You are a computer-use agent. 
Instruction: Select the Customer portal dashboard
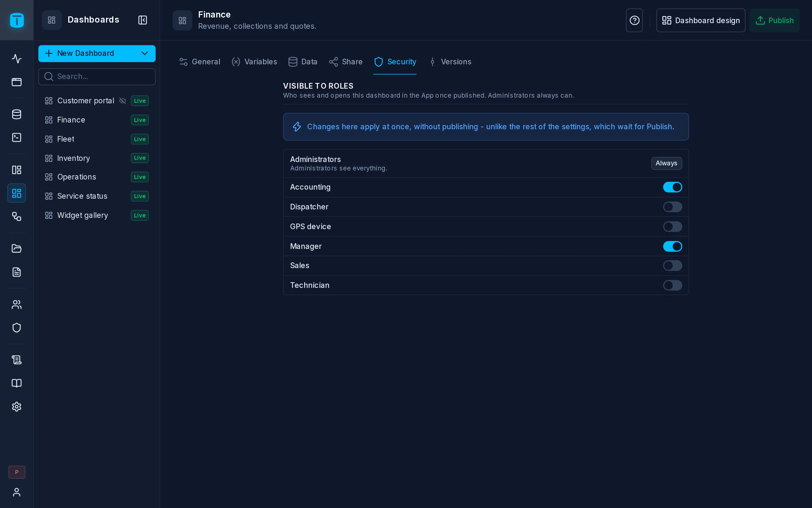97,101
